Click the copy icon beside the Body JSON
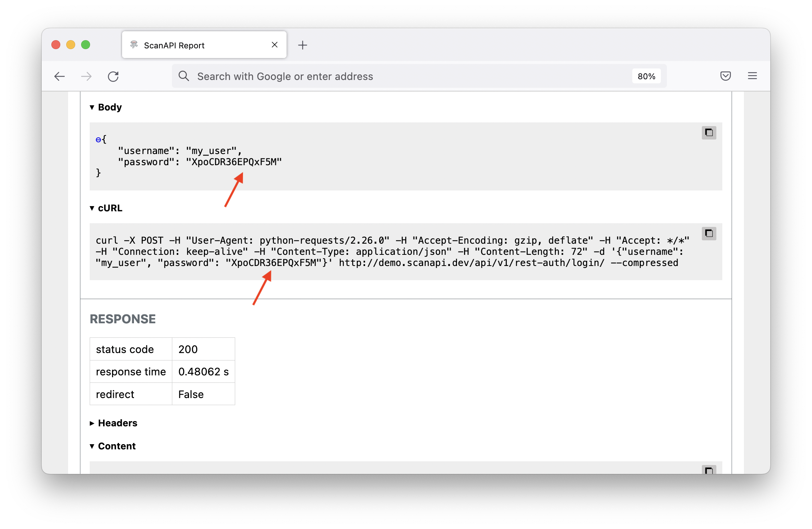 [709, 132]
